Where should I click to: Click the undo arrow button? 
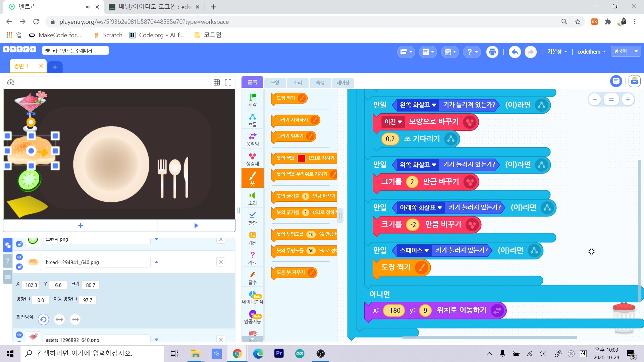tap(515, 52)
